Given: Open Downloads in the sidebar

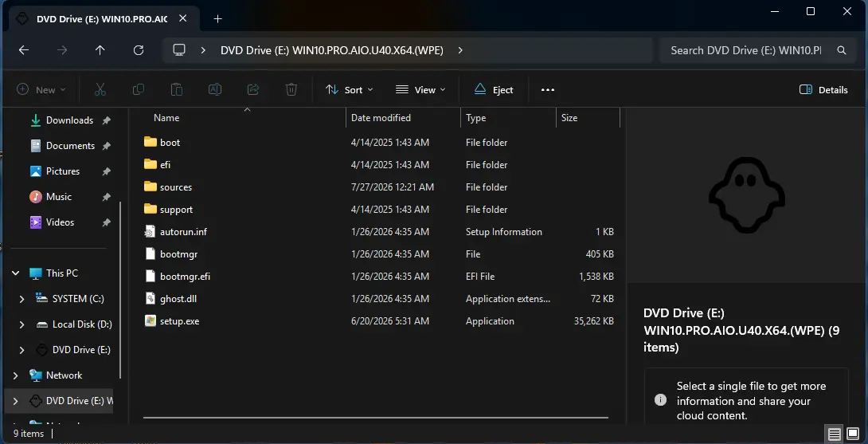Looking at the screenshot, I should 69,120.
